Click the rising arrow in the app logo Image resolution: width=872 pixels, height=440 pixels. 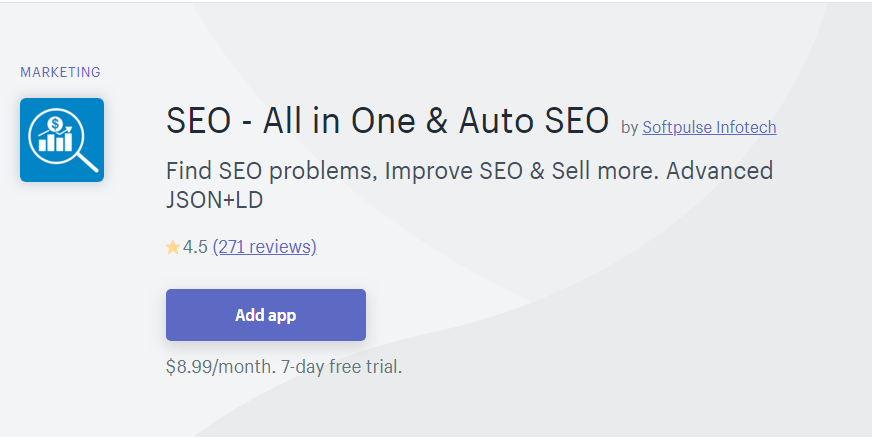click(63, 131)
